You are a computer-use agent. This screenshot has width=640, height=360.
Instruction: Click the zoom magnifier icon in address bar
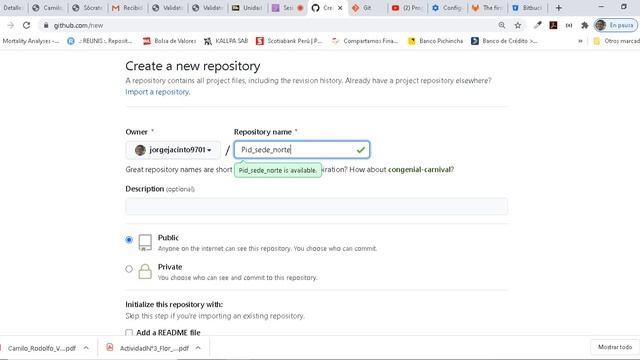point(502,25)
